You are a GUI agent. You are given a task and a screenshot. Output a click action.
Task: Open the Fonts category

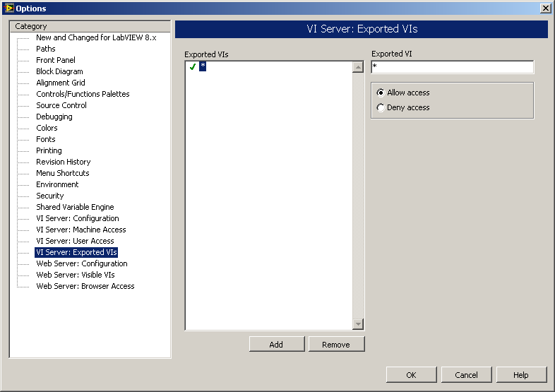coord(46,140)
